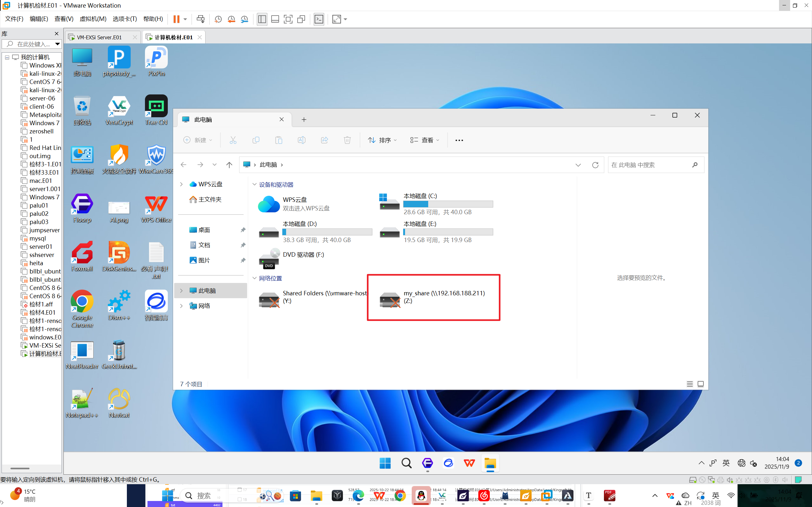This screenshot has width=812, height=507.
Task: Click the 本地磁盘 (C:) usage bar
Action: coord(448,204)
